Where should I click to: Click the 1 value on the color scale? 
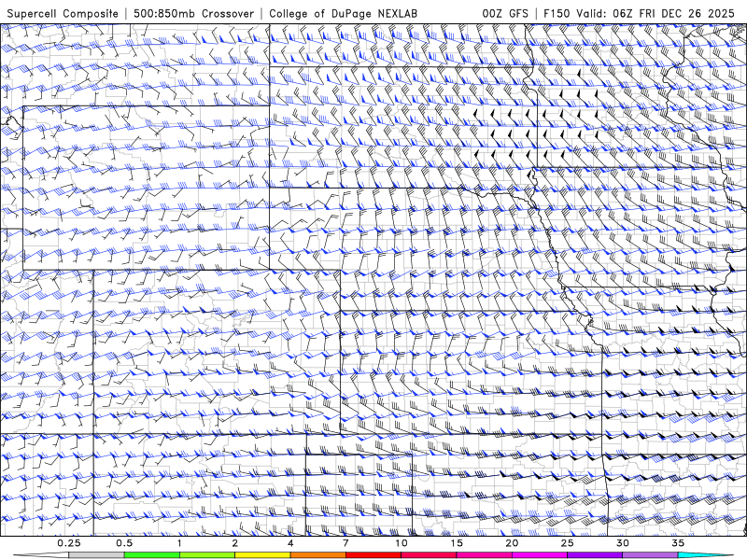coord(179,543)
